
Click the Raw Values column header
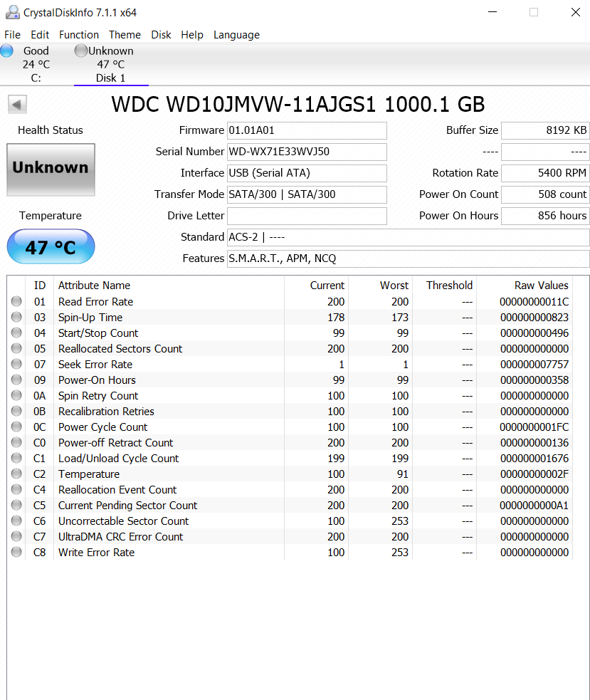click(525, 286)
